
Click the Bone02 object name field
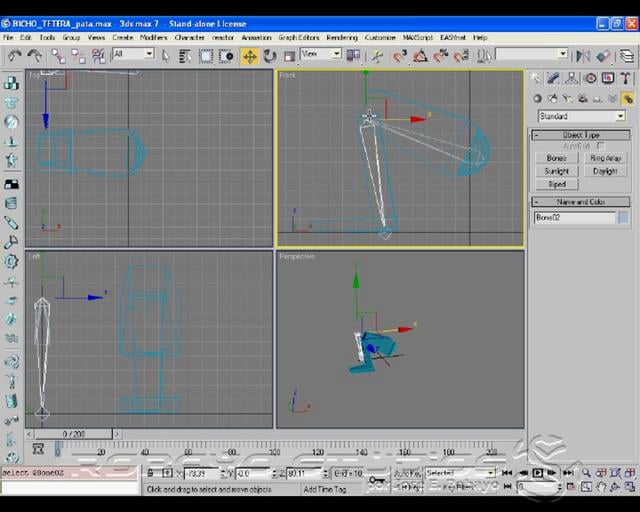click(574, 218)
